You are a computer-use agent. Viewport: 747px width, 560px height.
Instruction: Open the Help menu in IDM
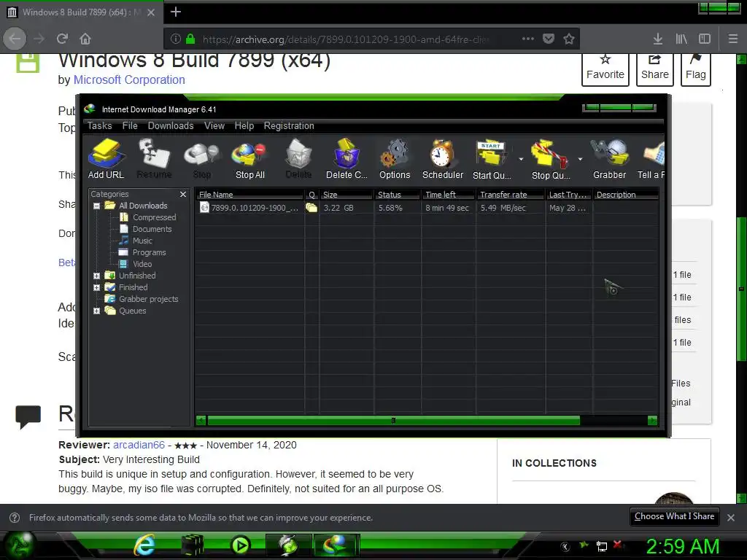[244, 125]
